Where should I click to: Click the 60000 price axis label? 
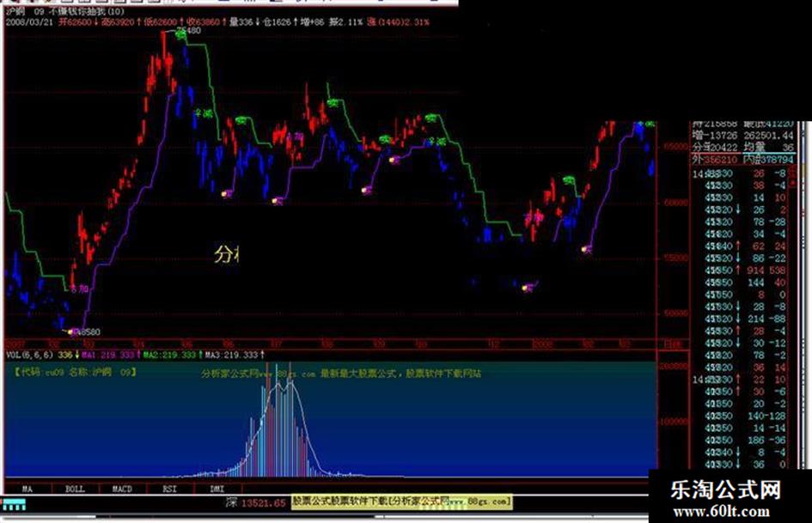[675, 203]
